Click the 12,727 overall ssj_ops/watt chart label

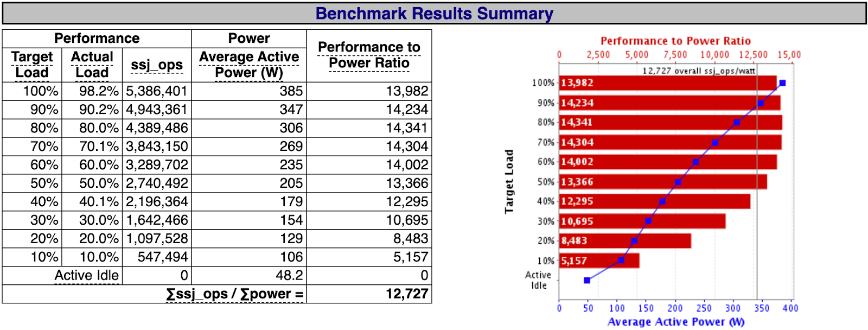(x=699, y=71)
